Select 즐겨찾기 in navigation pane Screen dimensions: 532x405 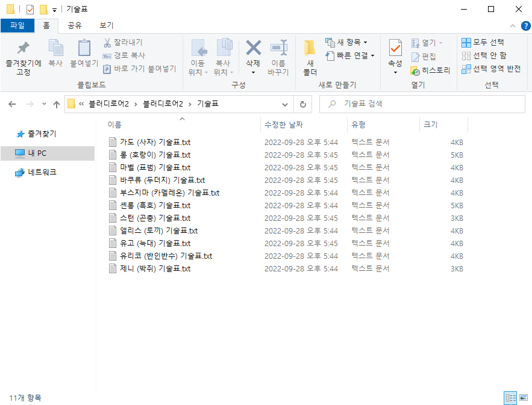tap(42, 134)
